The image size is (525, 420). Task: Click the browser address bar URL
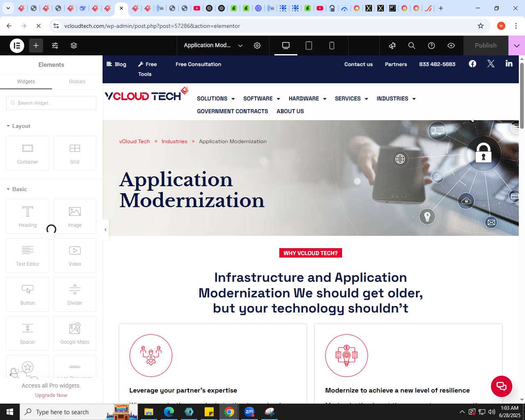coord(152,26)
